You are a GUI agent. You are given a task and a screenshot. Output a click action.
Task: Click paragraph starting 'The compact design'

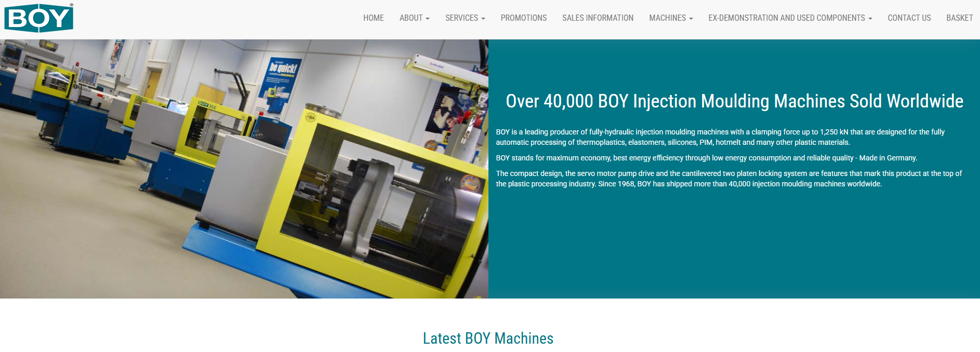pyautogui.click(x=729, y=179)
